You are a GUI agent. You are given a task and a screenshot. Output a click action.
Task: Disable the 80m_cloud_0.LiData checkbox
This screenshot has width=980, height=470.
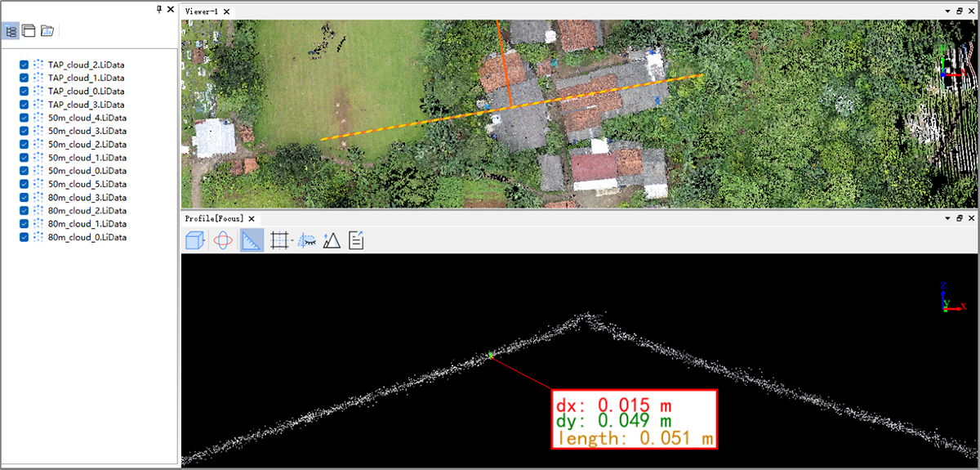pos(24,237)
